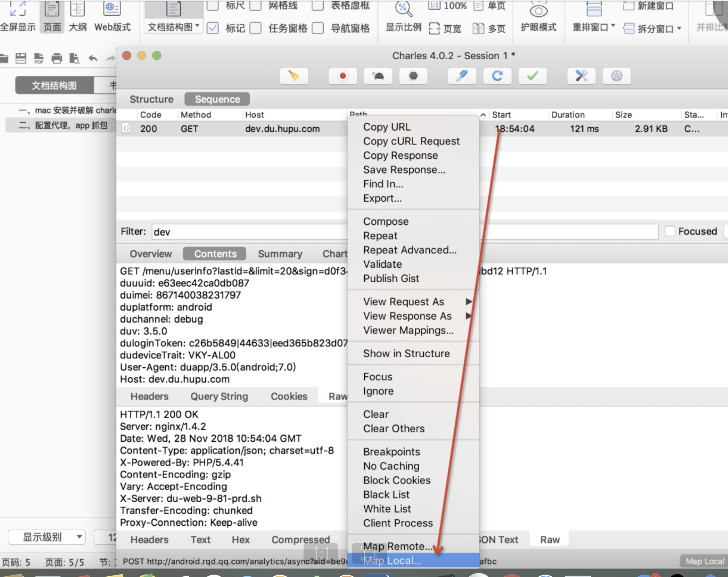Image resolution: width=728 pixels, height=577 pixels.
Task: Open the Query String tab
Action: pos(219,396)
